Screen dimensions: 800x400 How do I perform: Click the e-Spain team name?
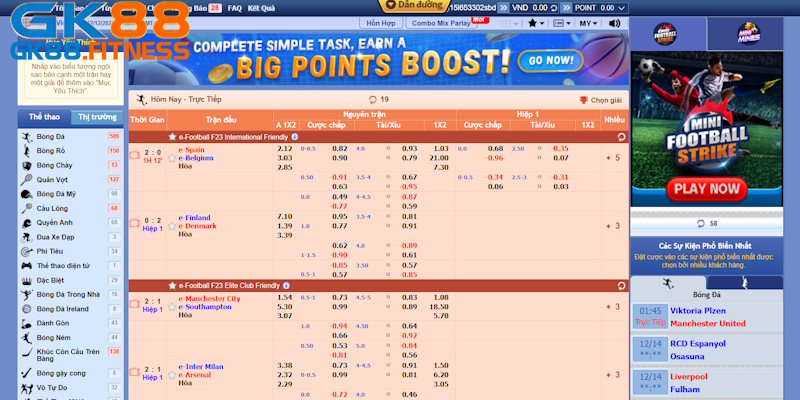coord(191,150)
